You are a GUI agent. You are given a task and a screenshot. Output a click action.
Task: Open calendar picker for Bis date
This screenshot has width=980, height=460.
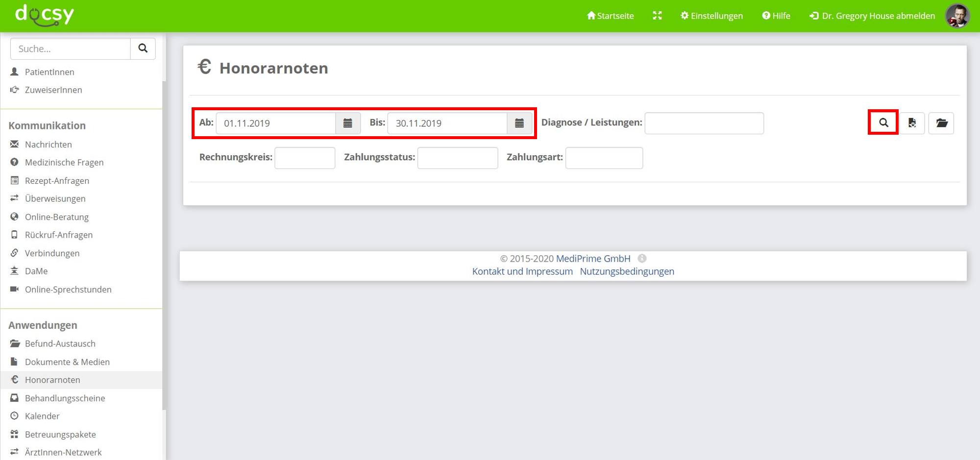pyautogui.click(x=519, y=123)
